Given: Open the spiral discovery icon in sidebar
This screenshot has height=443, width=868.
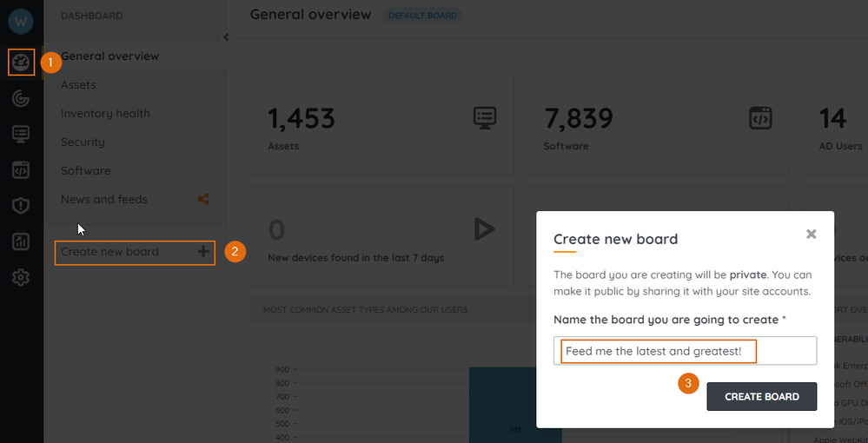Looking at the screenshot, I should pyautogui.click(x=21, y=98).
